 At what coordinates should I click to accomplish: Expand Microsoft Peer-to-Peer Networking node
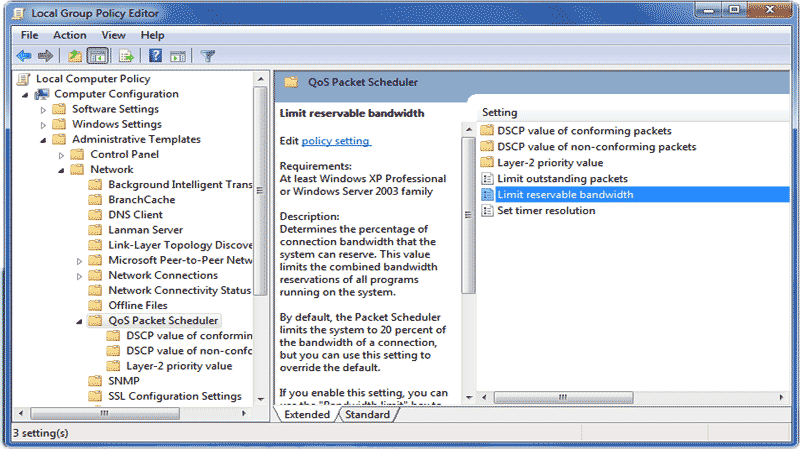[x=79, y=261]
